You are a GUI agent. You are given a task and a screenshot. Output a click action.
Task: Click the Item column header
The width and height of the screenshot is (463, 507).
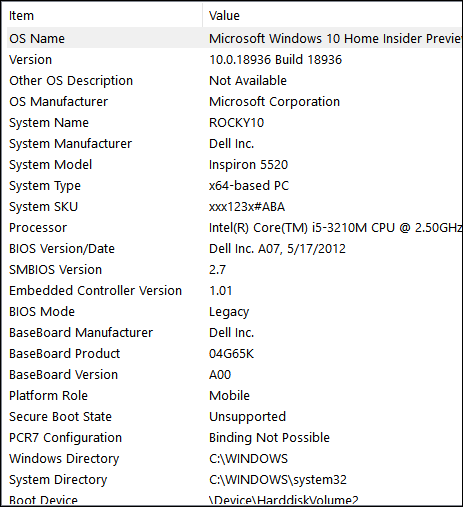[x=104, y=16]
